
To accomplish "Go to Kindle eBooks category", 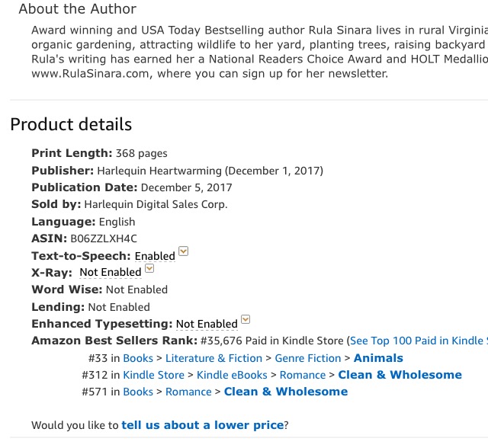I will 232,375.
